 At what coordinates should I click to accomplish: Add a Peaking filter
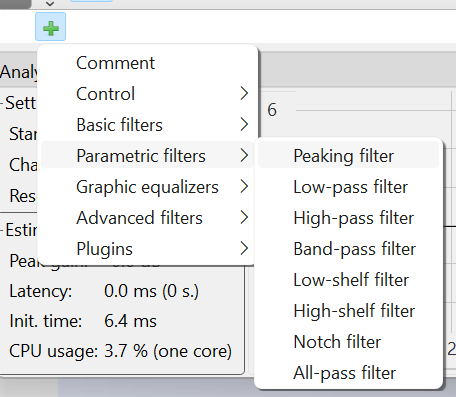click(x=348, y=156)
